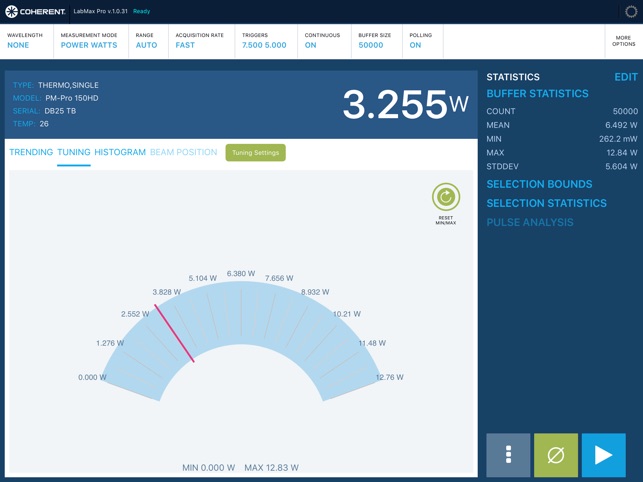Open the Wavelength NONE selector

25,41
